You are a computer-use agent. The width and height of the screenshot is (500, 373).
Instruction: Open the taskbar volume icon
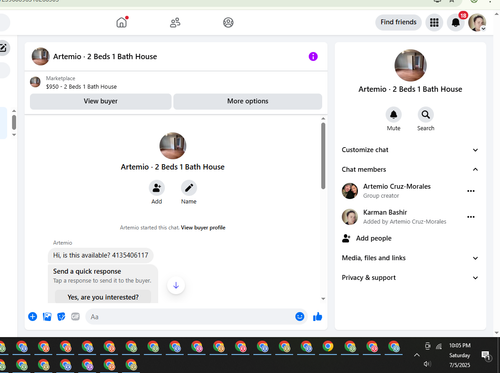(427, 364)
